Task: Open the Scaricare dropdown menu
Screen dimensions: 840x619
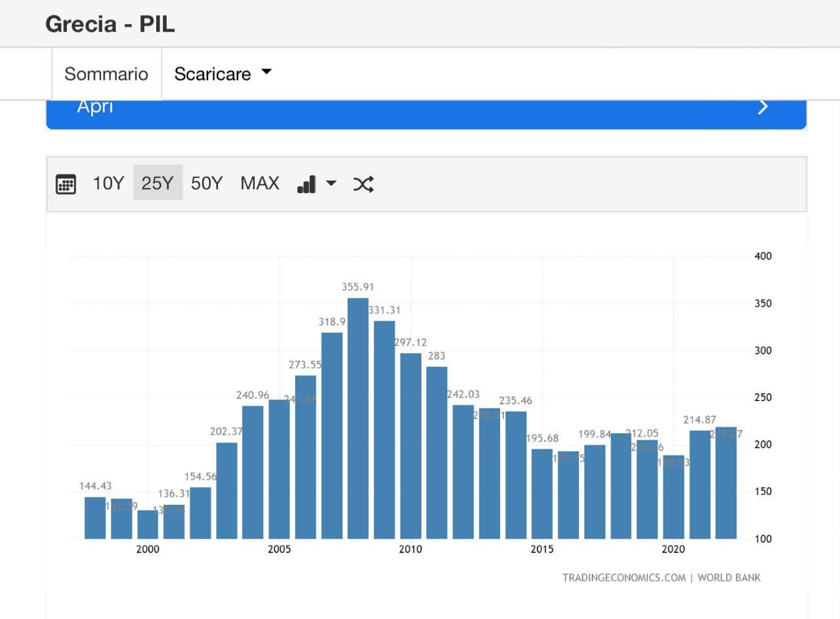Action: pyautogui.click(x=222, y=74)
